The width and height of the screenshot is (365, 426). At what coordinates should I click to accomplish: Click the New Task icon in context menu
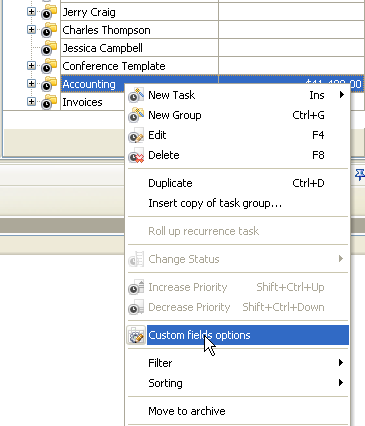[x=136, y=95]
